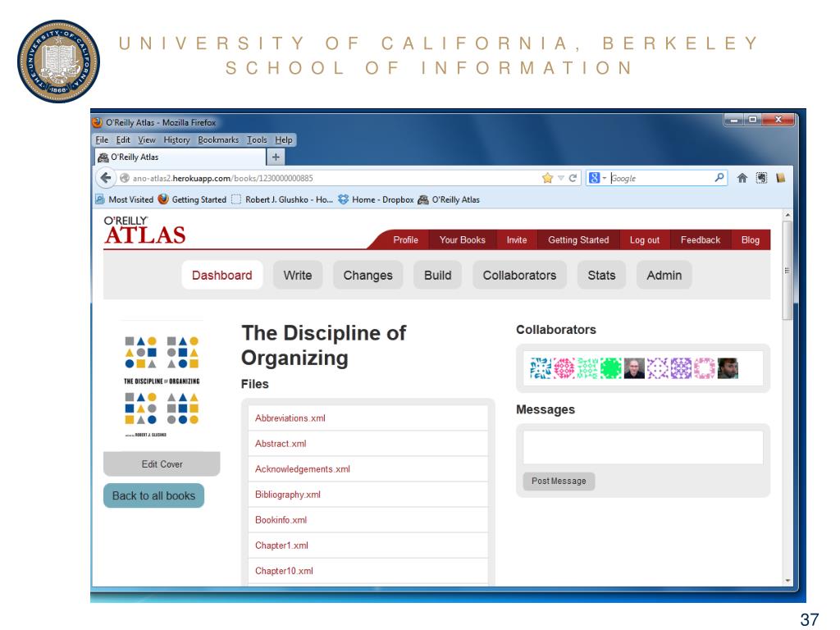This screenshot has width=840, height=630.
Task: Select the Dashboard tab
Action: [x=222, y=275]
